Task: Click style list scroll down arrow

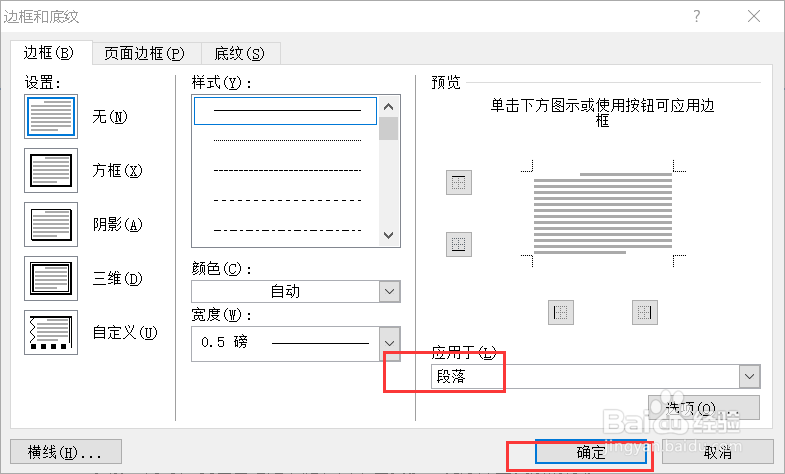Action: pos(388,235)
